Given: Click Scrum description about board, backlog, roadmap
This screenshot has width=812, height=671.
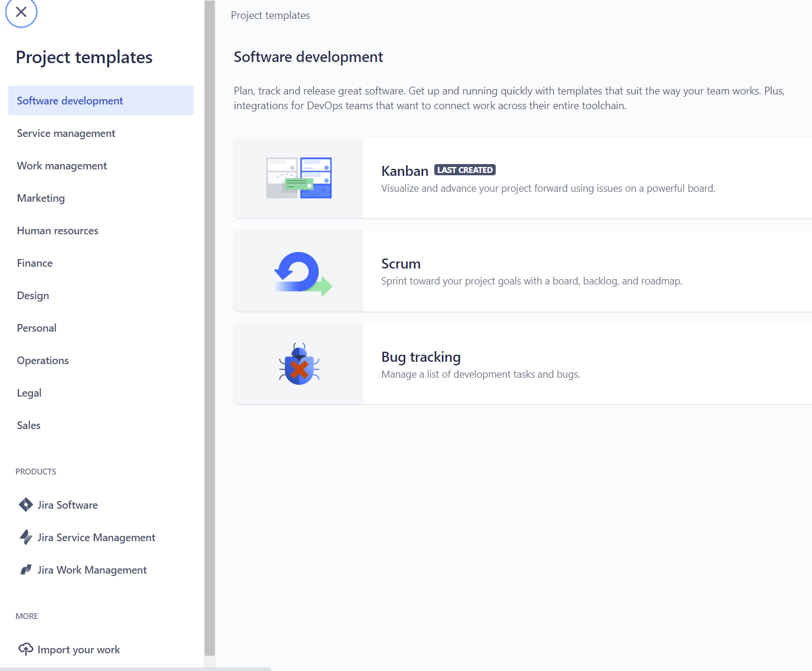Looking at the screenshot, I should 532,281.
